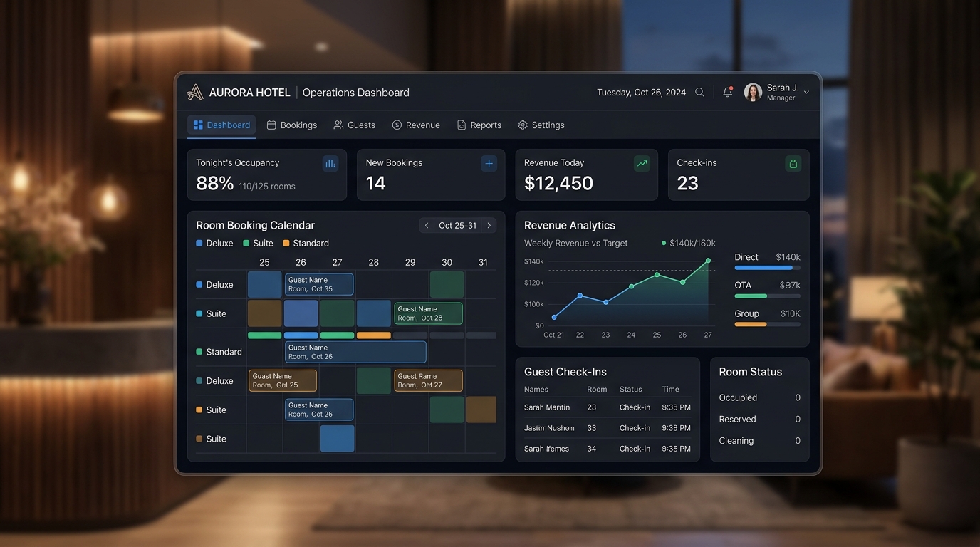Click the Group revenue progress bar

pyautogui.click(x=767, y=324)
